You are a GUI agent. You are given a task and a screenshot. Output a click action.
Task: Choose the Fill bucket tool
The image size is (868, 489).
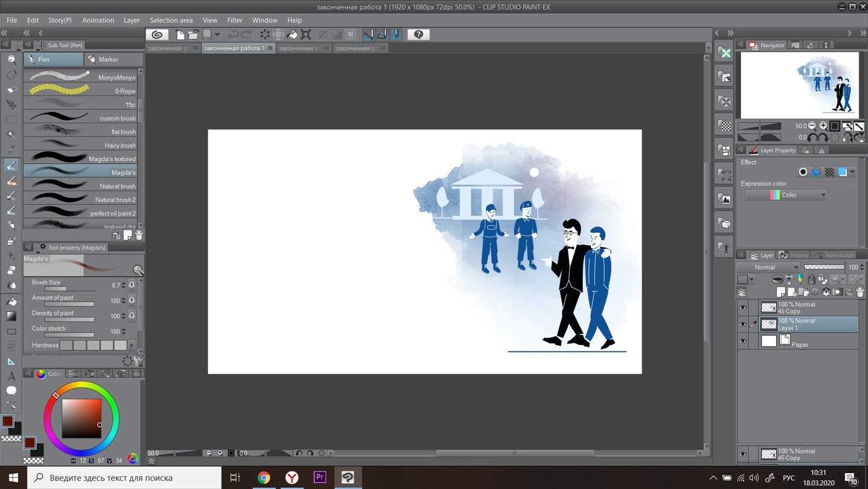pyautogui.click(x=11, y=301)
